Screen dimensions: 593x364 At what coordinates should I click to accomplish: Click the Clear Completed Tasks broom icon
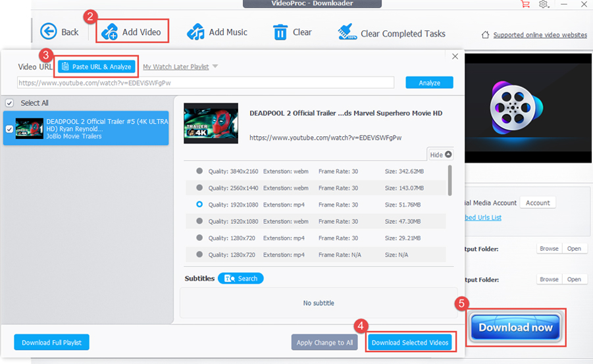(x=347, y=32)
